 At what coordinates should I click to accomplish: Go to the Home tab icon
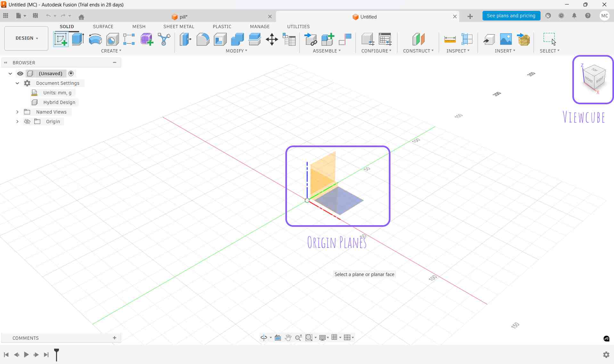[81, 17]
